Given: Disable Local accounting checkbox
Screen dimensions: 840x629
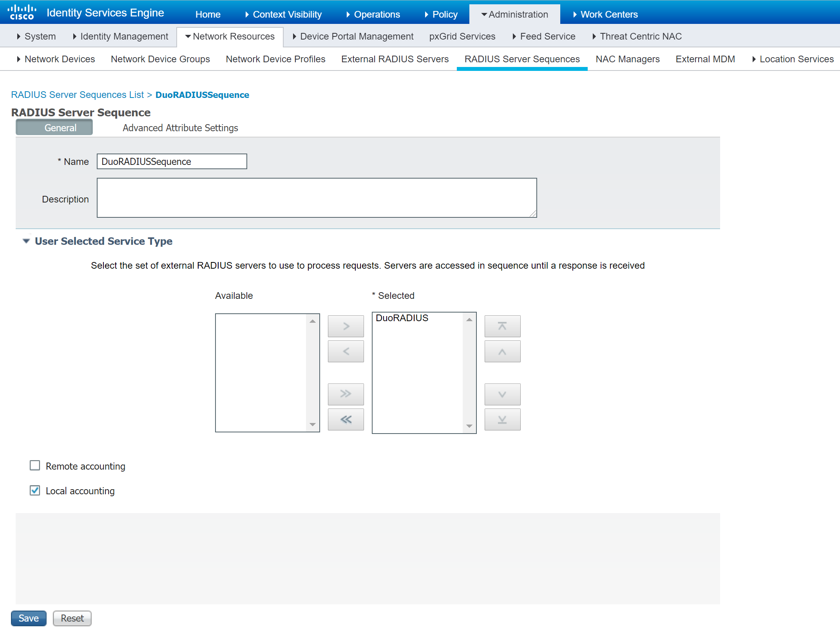Looking at the screenshot, I should pyautogui.click(x=35, y=490).
